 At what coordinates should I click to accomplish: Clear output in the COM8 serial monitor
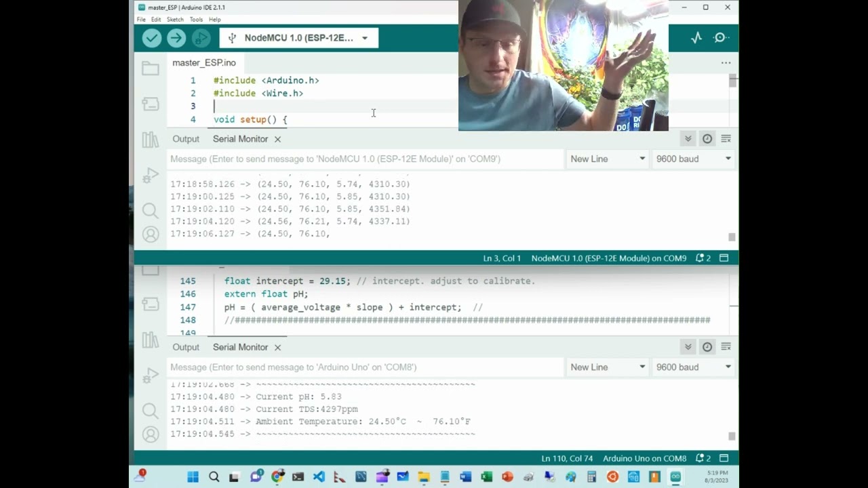click(726, 346)
